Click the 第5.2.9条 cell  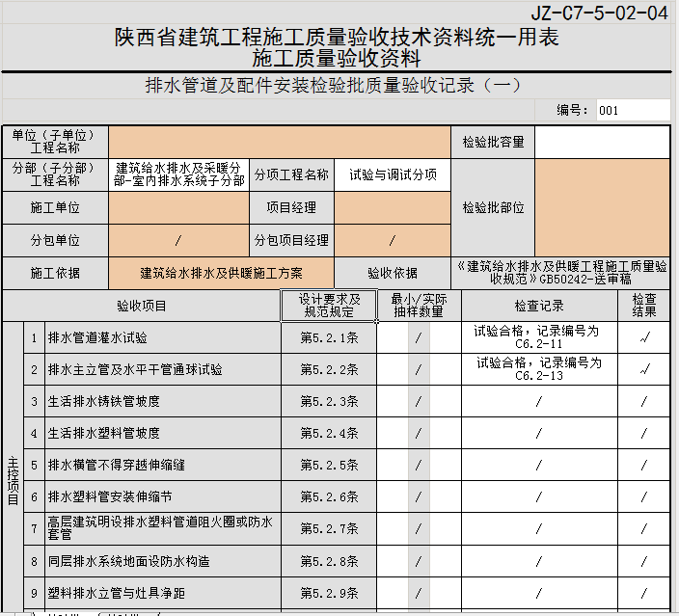click(x=329, y=593)
